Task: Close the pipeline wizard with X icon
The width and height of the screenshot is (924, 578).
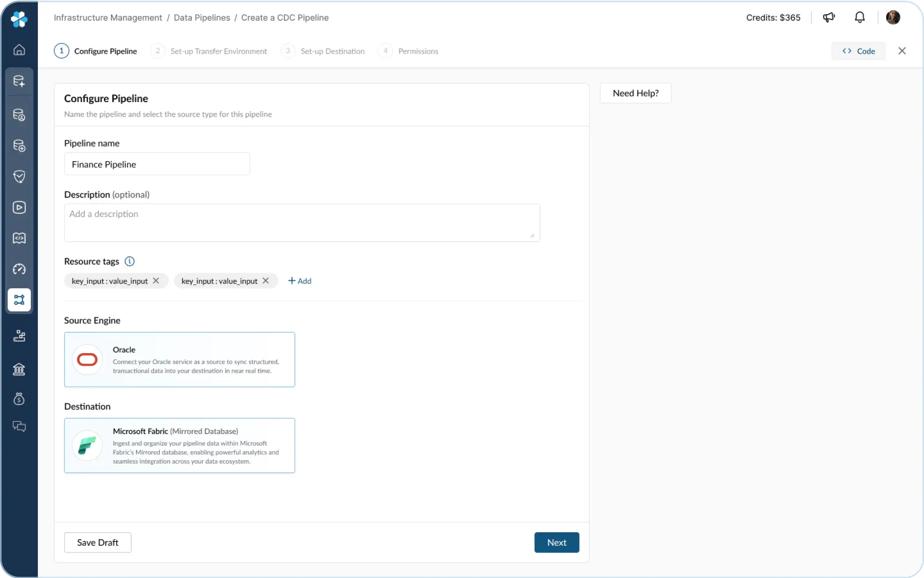Action: pos(902,51)
